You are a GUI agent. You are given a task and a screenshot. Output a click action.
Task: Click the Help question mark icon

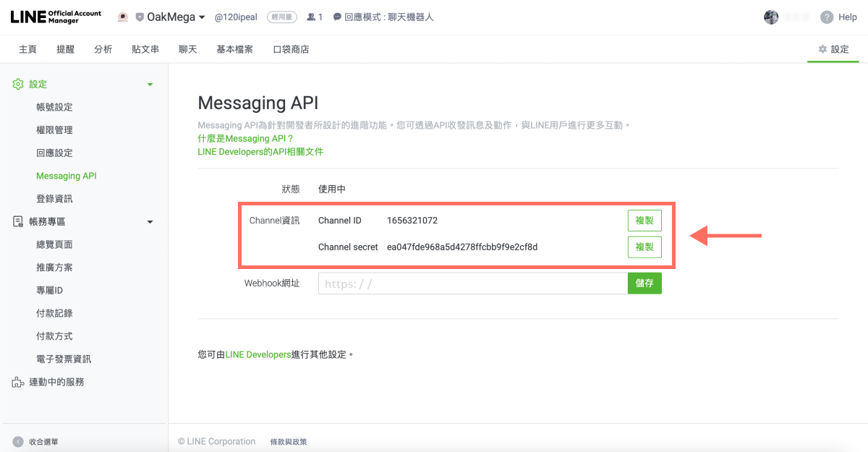pos(827,17)
